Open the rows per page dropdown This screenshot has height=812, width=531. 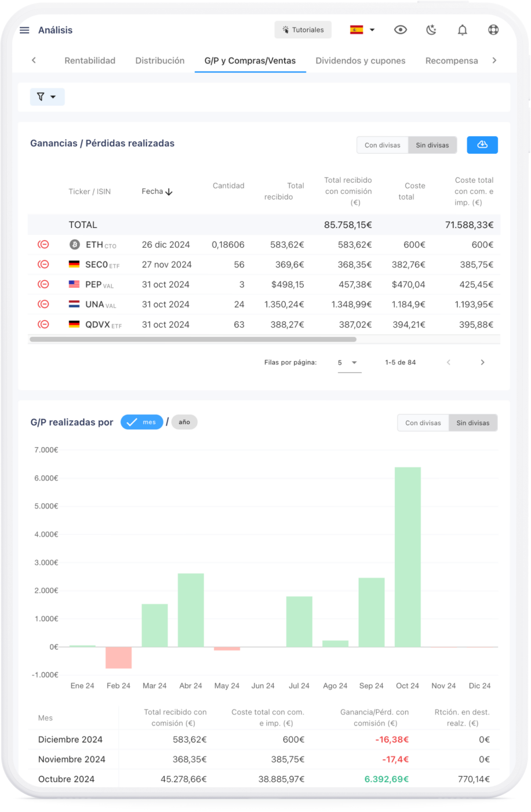coord(348,362)
